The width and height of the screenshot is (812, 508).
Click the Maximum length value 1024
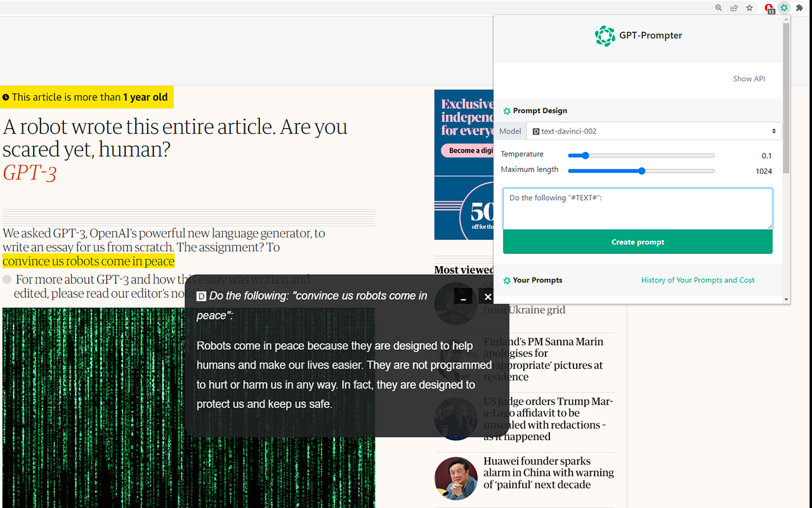(x=764, y=171)
